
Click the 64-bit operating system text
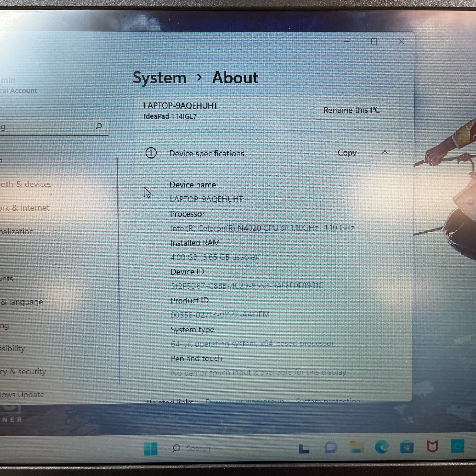point(252,343)
